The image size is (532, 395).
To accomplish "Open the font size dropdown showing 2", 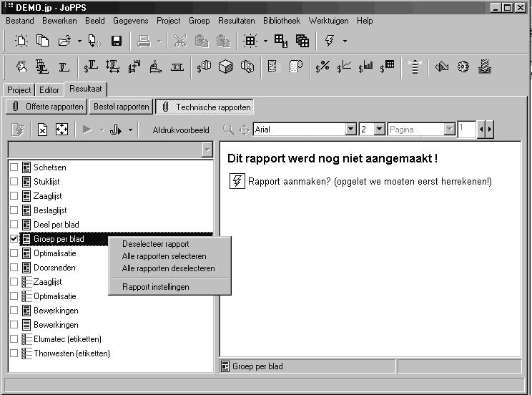I will [x=379, y=129].
